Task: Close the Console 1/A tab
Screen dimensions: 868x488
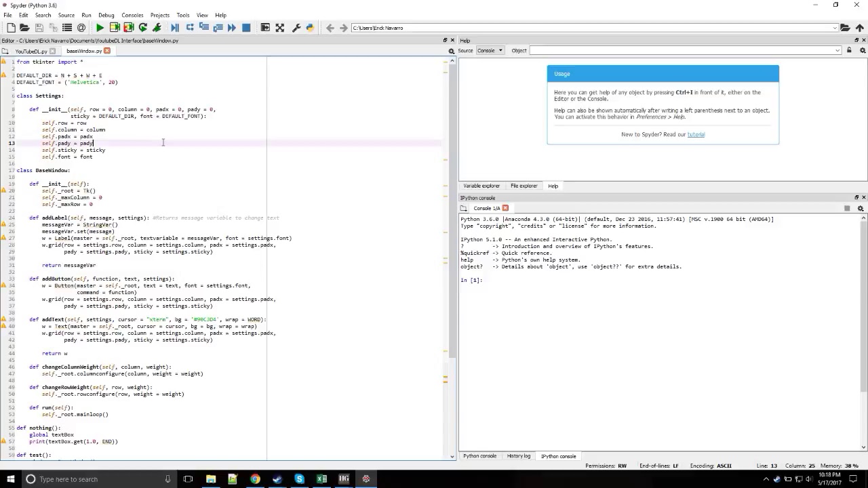Action: click(x=505, y=208)
